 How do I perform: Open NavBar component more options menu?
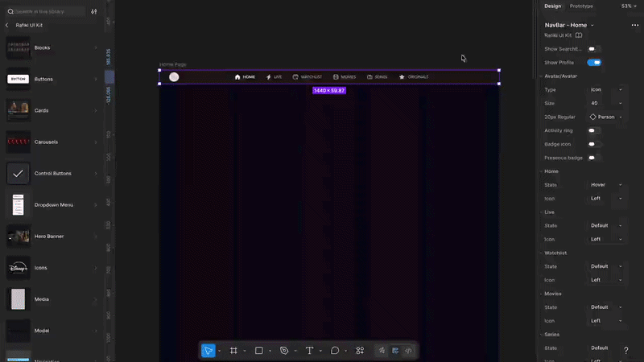(635, 25)
